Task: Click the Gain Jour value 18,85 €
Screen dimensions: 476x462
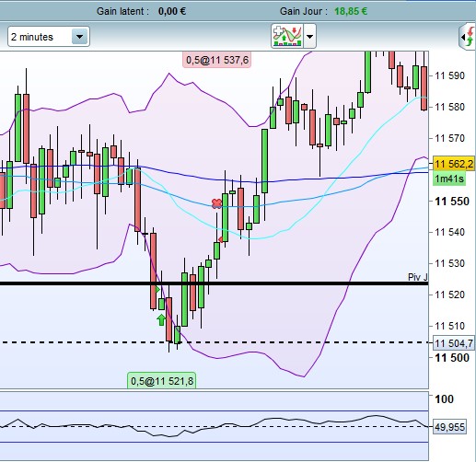Action: click(351, 11)
